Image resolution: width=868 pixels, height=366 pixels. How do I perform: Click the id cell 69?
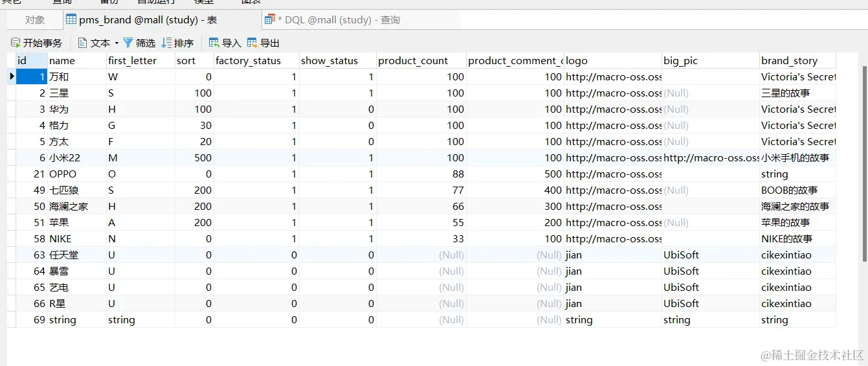tap(31, 319)
